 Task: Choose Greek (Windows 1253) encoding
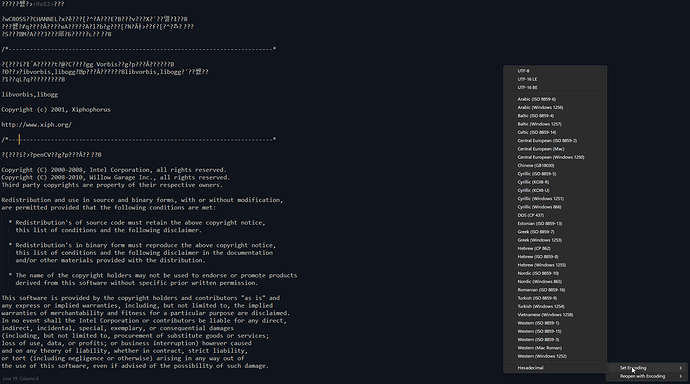tap(555, 240)
